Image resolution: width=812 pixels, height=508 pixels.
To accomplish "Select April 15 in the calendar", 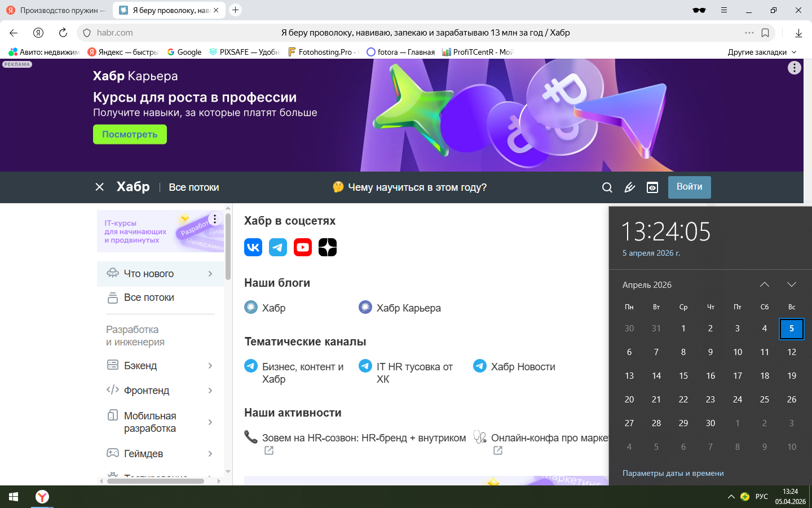I will (683, 375).
